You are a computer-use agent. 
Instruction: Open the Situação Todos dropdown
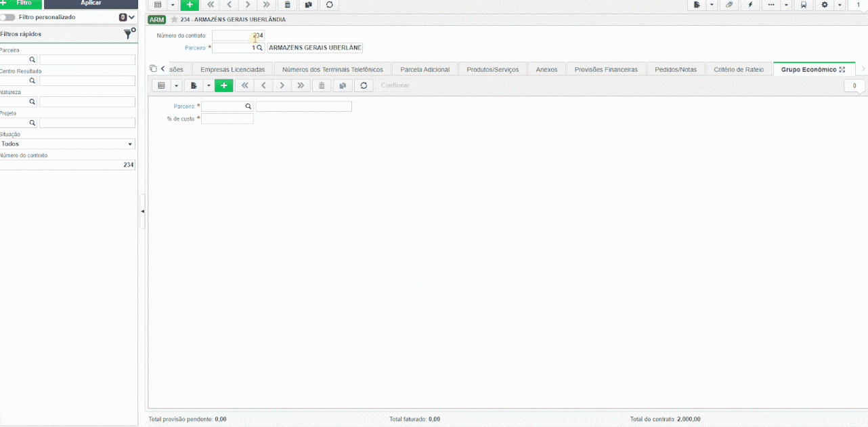tap(67, 144)
